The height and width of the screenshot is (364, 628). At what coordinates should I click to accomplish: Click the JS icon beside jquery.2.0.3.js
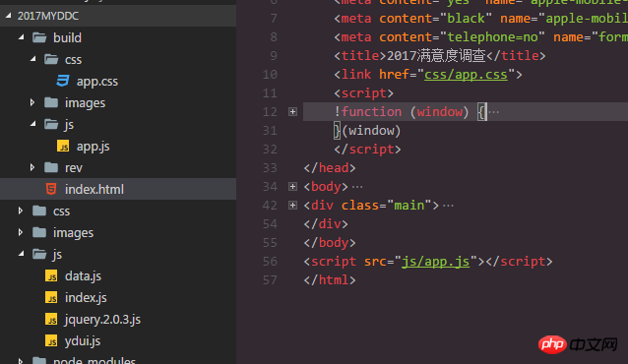click(x=51, y=319)
